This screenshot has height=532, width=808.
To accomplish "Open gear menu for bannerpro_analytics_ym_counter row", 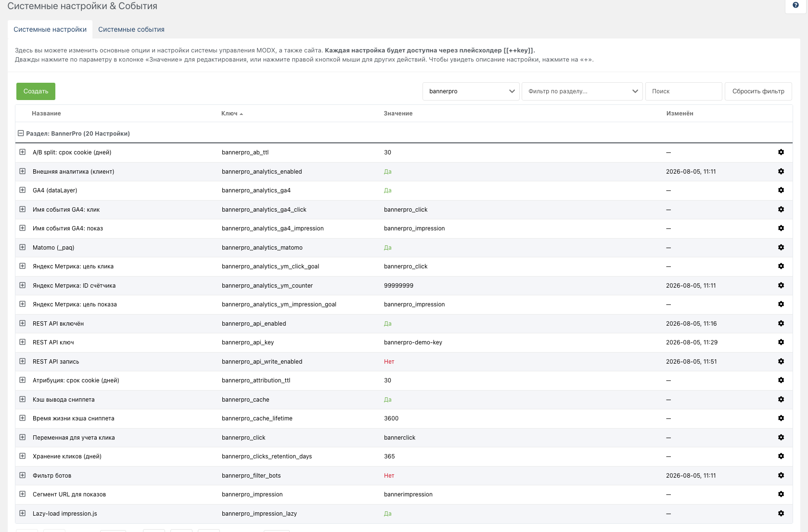I will coord(781,285).
